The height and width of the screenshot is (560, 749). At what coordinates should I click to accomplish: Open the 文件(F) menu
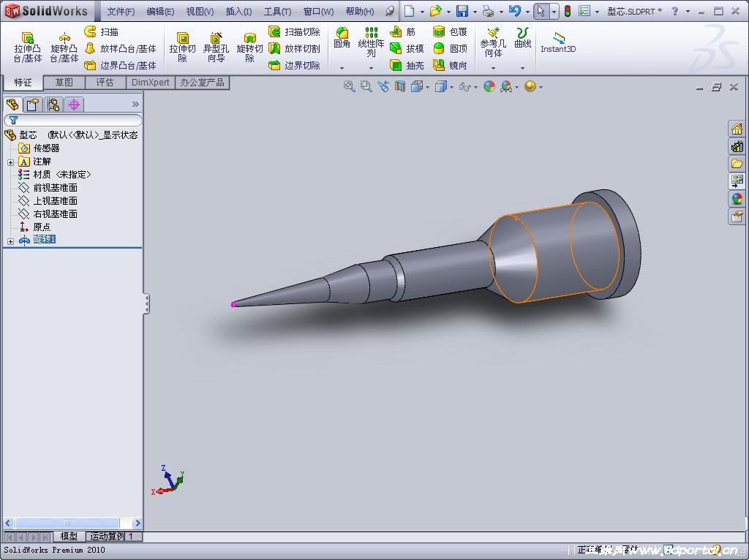[x=121, y=12]
